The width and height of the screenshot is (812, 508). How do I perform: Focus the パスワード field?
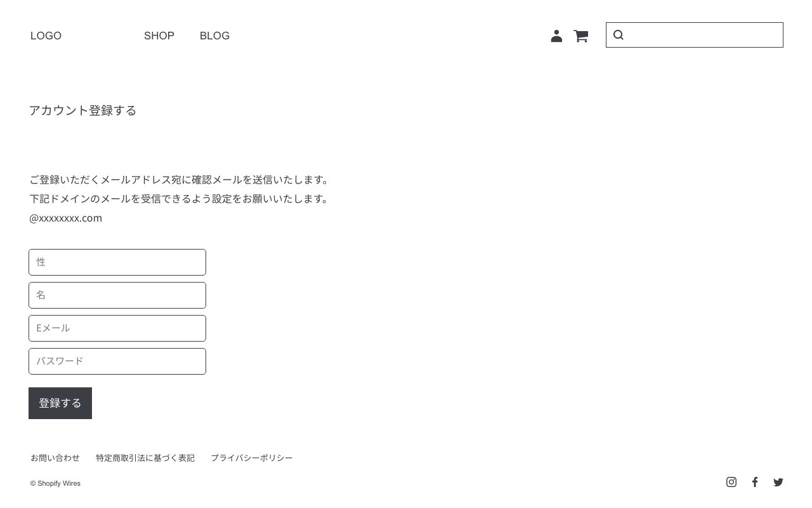tap(117, 361)
